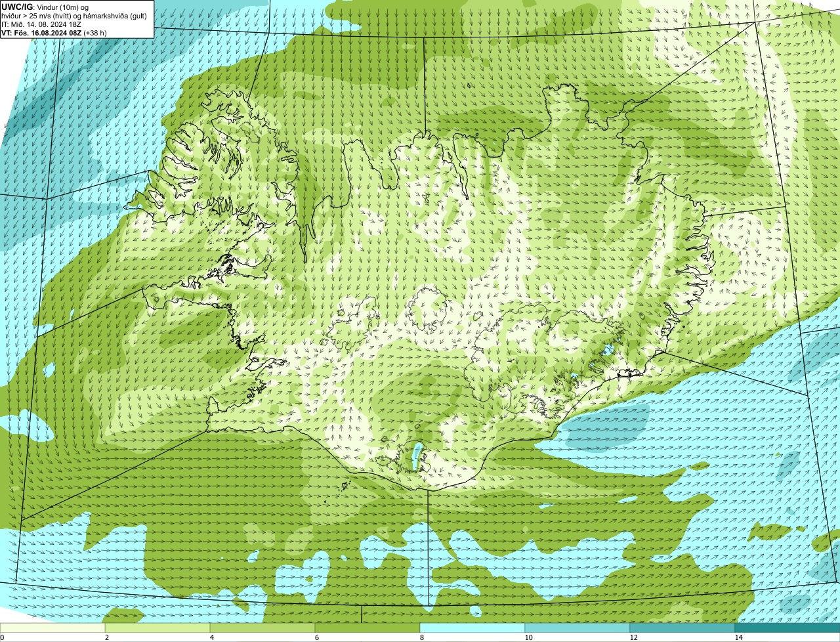Select the light green 2–4 m/s legend swatch
Screen dimensions: 840x642
pos(157,628)
